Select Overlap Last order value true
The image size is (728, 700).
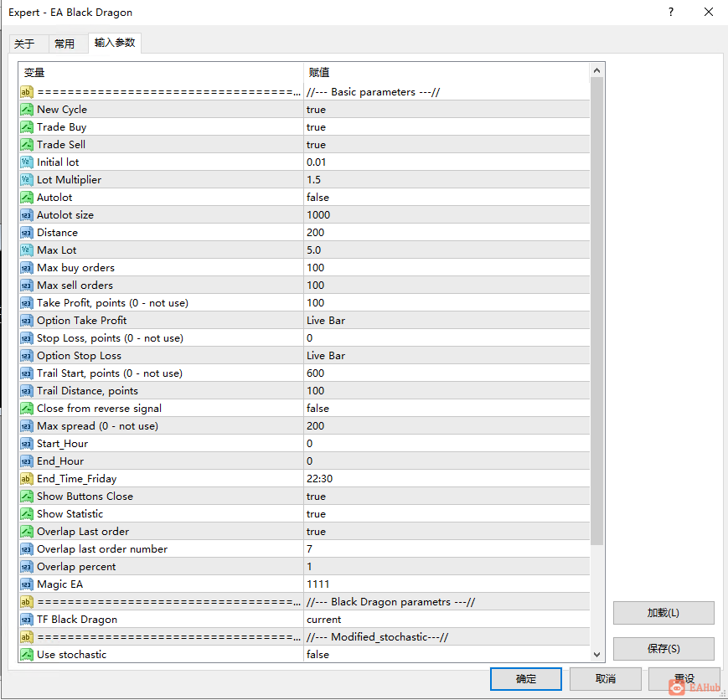(x=316, y=532)
